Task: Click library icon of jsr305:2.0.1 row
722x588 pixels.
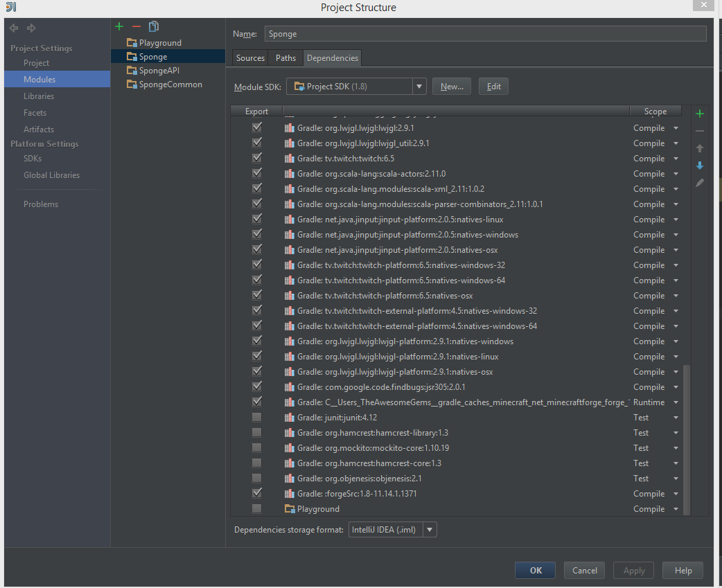Action: pos(289,387)
